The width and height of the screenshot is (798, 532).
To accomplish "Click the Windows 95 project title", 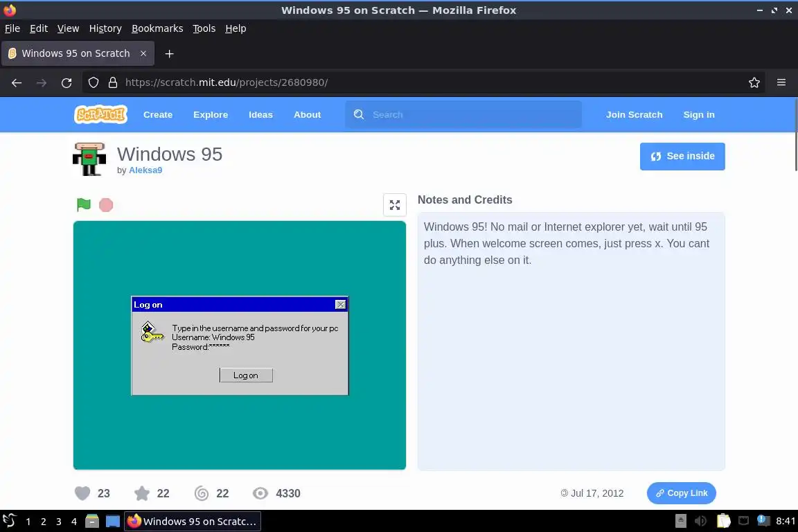I will 170,154.
